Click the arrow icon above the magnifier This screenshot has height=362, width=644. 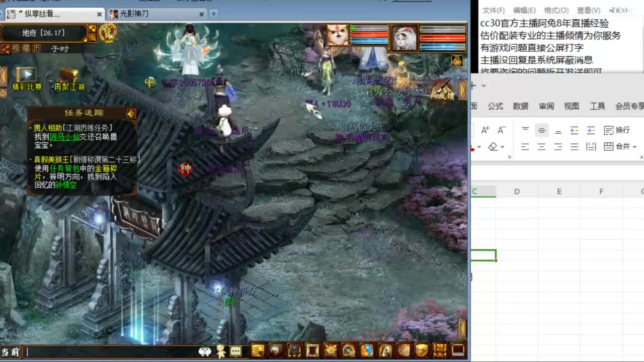[93, 29]
